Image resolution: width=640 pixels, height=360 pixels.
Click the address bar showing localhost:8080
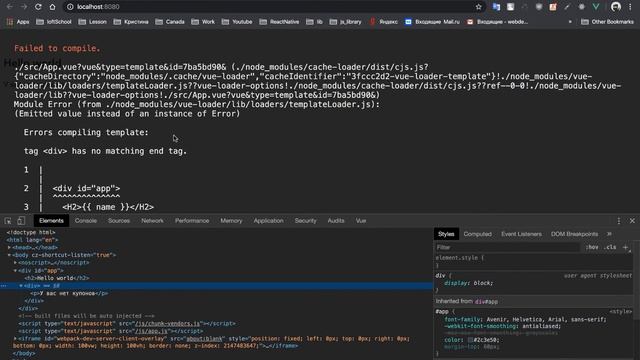273,7
